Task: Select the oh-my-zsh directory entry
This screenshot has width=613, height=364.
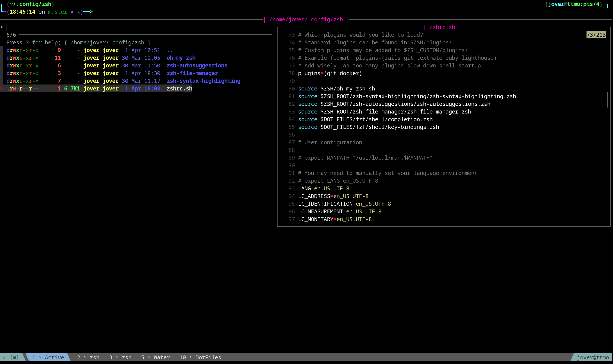Action: coord(181,58)
